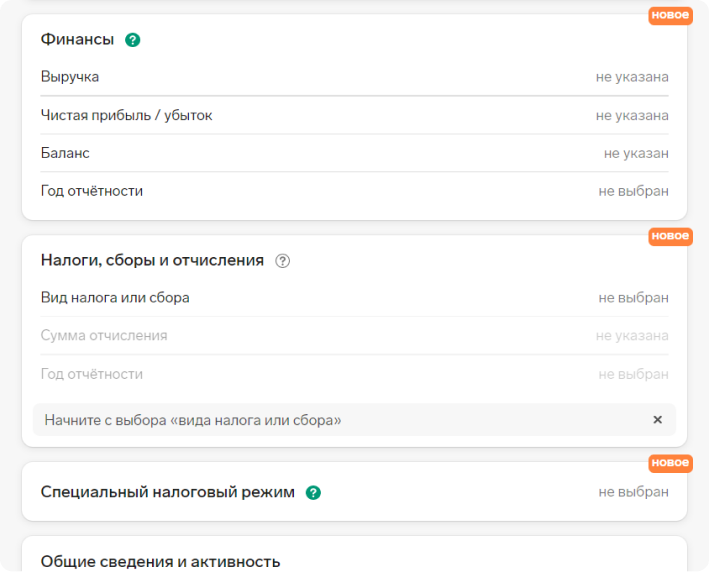The width and height of the screenshot is (709, 572).
Task: Click the gray help icon beside Налоги, сборы и отчисления
Action: coord(283,261)
